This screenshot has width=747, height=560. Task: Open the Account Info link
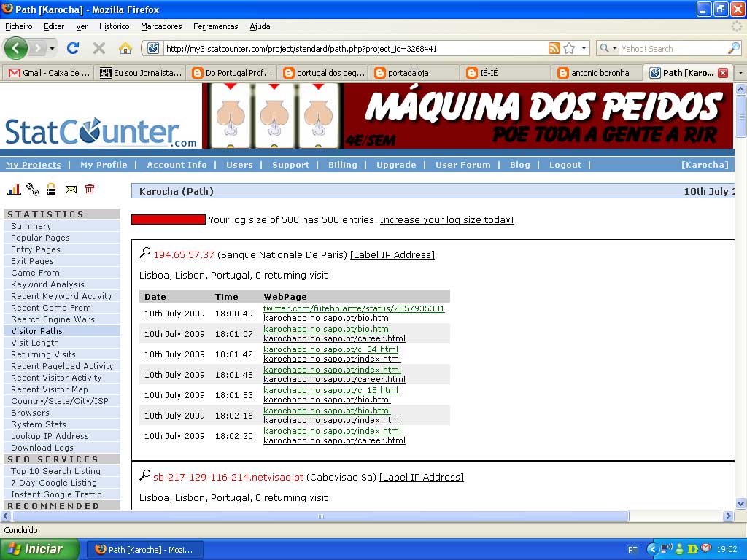pos(177,165)
